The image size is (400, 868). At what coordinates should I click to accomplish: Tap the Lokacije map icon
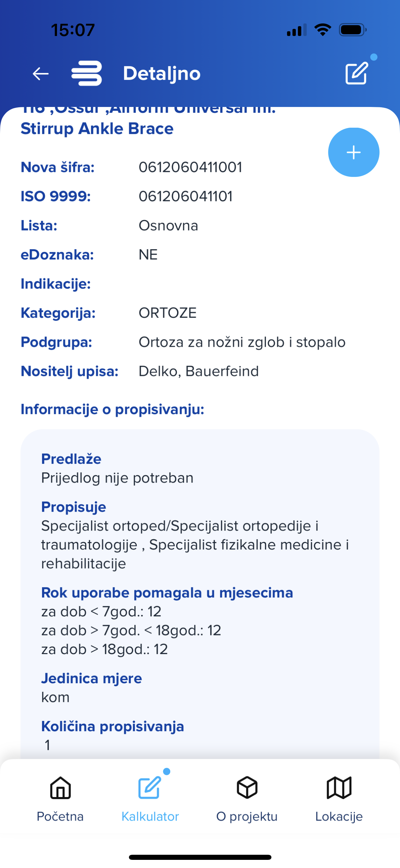339,787
